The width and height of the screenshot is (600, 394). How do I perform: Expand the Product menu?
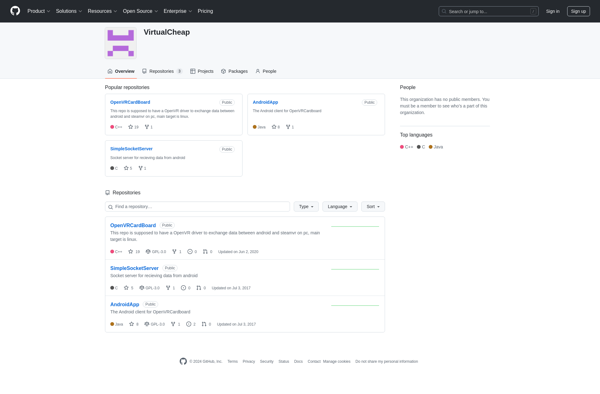pos(38,11)
